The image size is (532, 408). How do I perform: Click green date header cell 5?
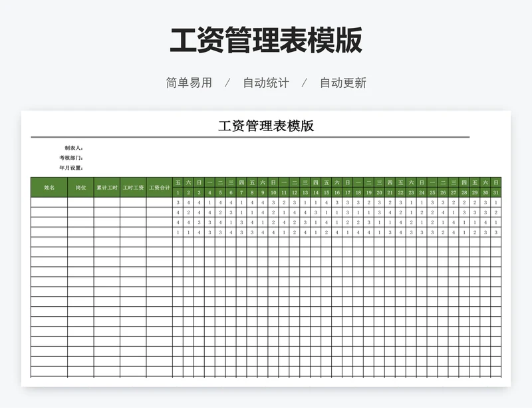pos(221,192)
